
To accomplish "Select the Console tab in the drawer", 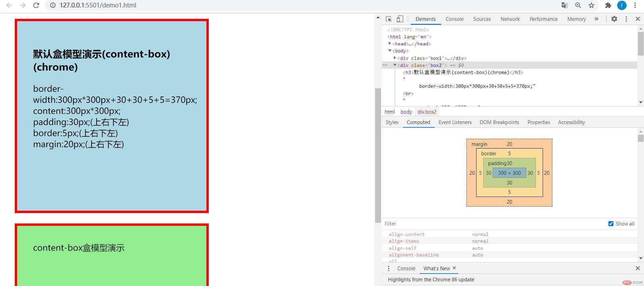I will point(406,268).
